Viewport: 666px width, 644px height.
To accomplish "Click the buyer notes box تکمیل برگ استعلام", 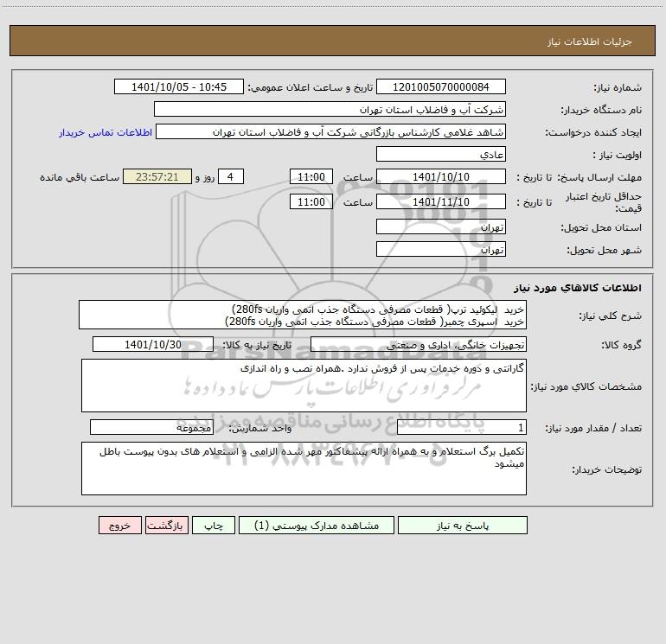I will coord(304,469).
